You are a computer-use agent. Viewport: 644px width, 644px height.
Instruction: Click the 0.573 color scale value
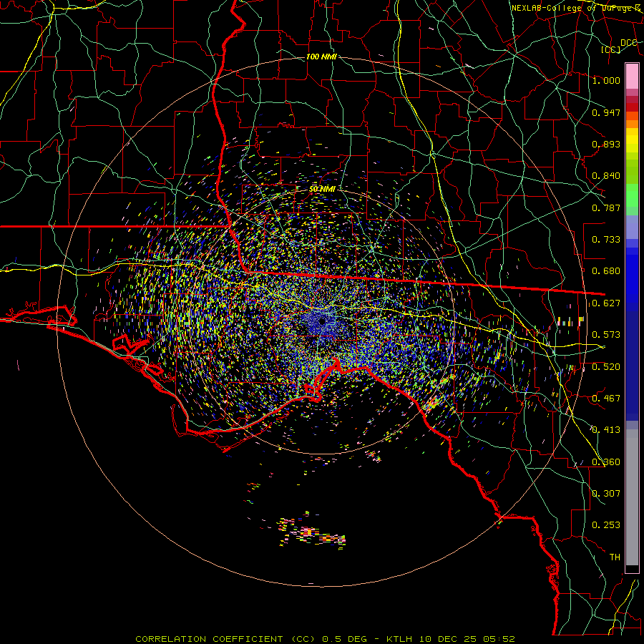click(x=606, y=335)
